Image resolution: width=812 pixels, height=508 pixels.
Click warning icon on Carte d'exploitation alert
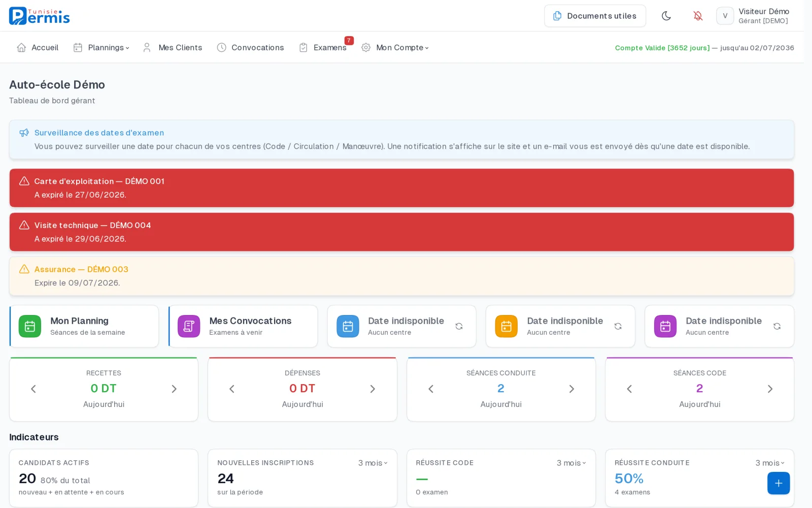(x=24, y=181)
